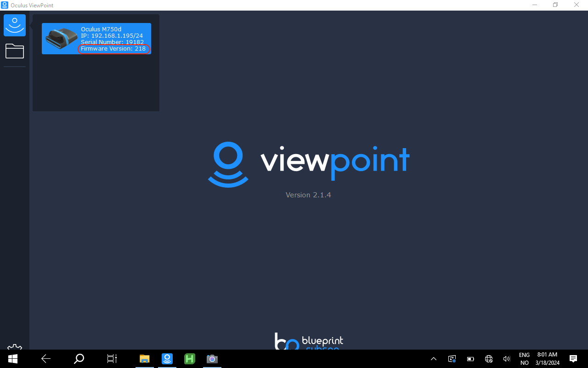Screen dimensions: 588x368
Task: Open the clock showing 8:01 AM
Action: (547, 359)
